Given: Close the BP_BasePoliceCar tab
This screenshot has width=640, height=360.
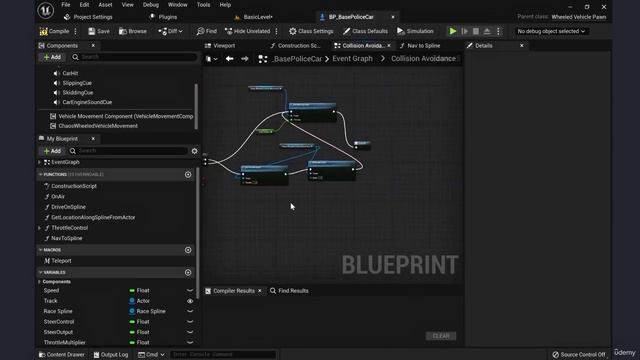Looking at the screenshot, I should (x=393, y=17).
